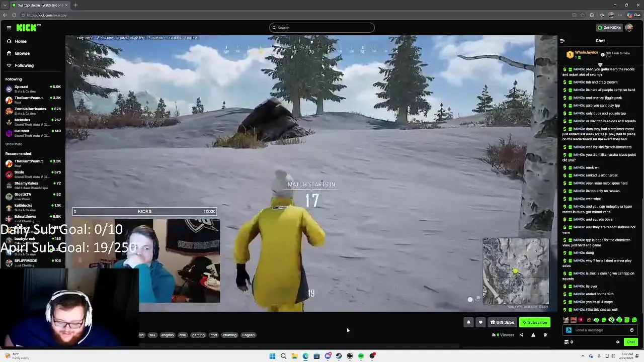Click the gaming tag

198,335
